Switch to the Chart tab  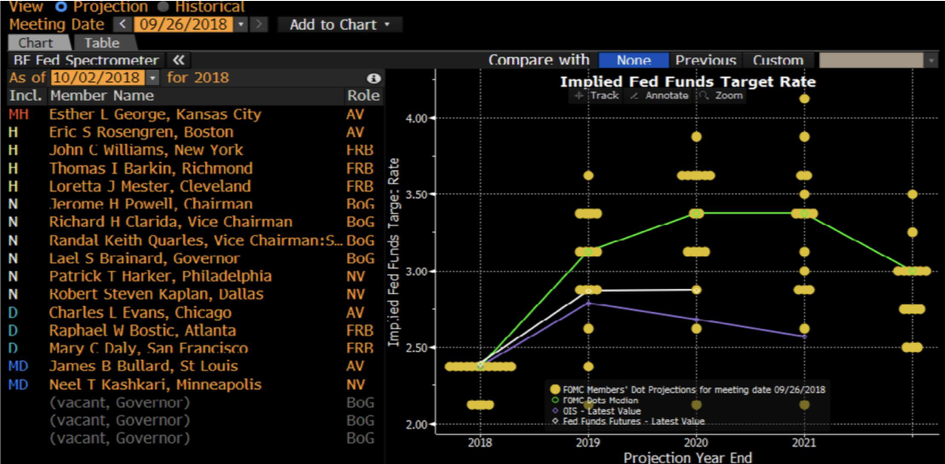(36, 43)
